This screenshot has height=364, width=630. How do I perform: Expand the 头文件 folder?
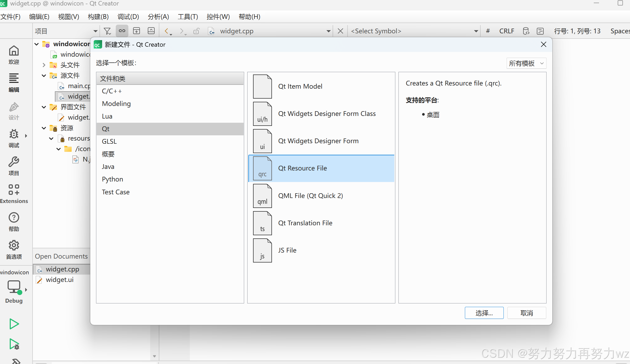click(x=44, y=65)
